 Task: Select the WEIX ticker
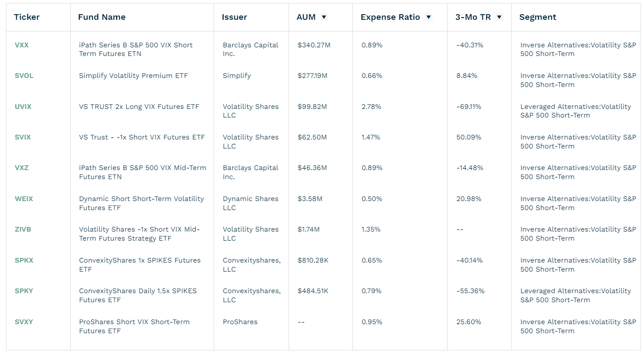[24, 198]
